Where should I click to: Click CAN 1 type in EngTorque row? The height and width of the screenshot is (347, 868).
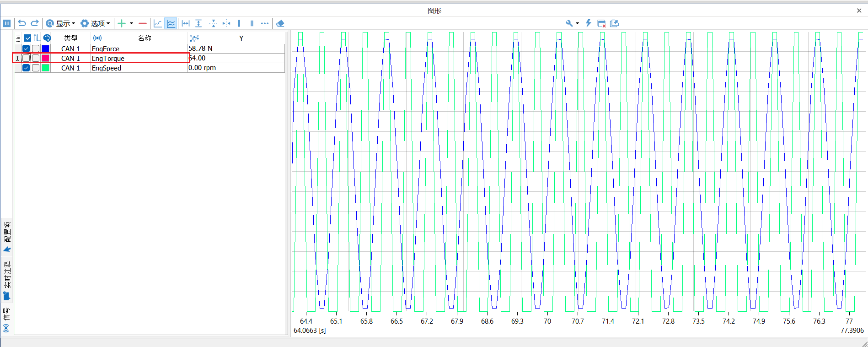[71, 58]
